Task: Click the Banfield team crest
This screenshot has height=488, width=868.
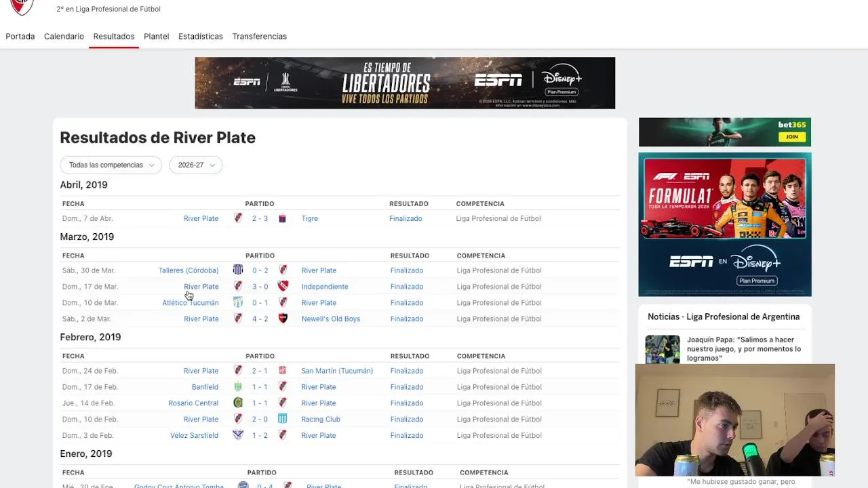Action: [238, 386]
